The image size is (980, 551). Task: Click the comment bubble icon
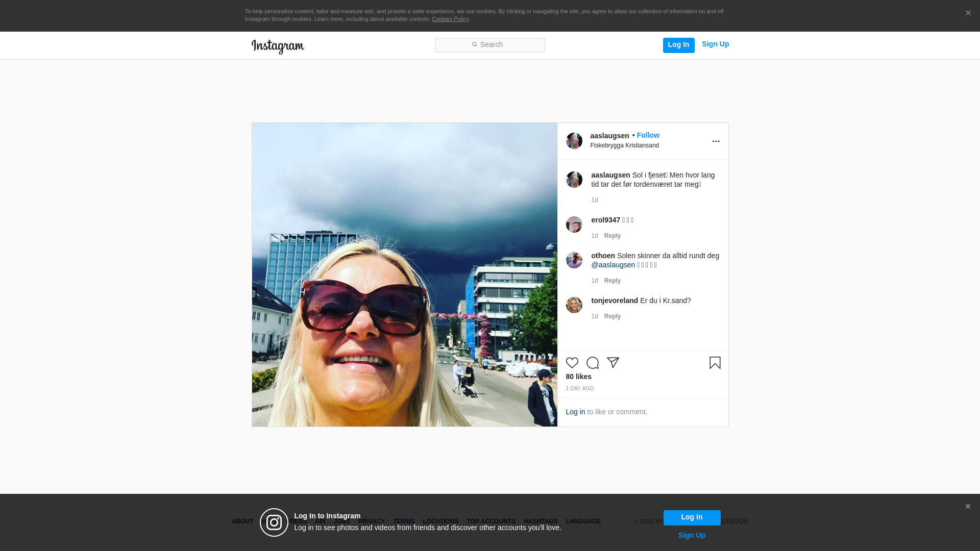pos(592,363)
